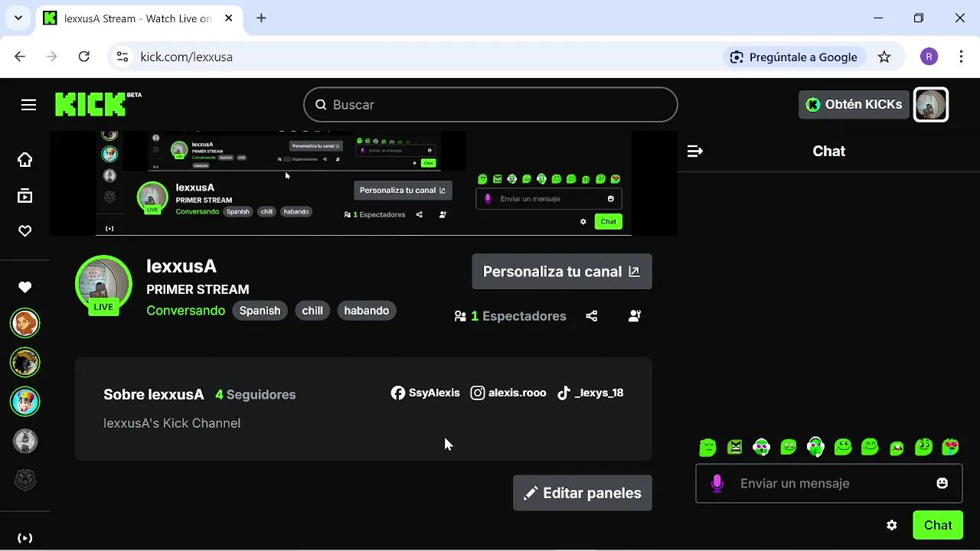Screen dimensions: 980x551
Task: View site information icon in address bar
Action: point(122,57)
